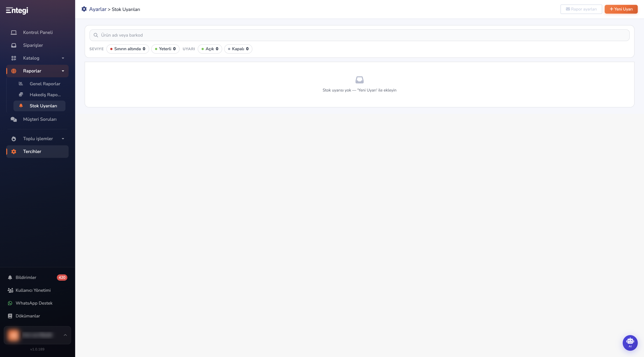This screenshot has width=644, height=357.
Task: Click the 420 notifications badge
Action: click(x=62, y=277)
